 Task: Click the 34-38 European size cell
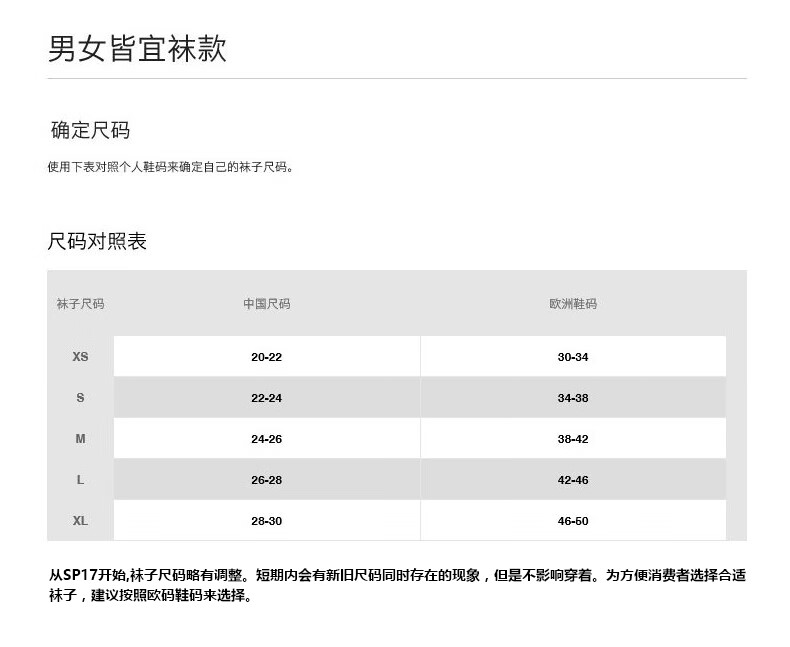572,398
